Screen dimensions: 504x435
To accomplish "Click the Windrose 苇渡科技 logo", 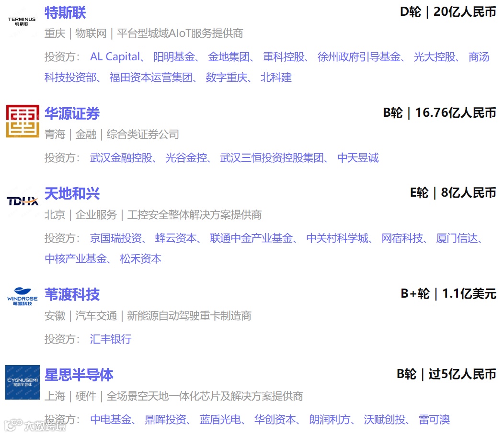I will point(23,296).
